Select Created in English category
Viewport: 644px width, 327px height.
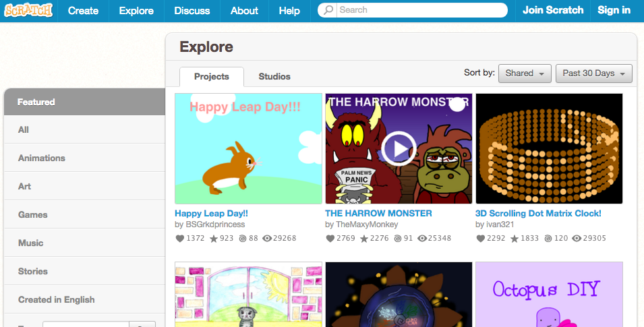click(84, 300)
